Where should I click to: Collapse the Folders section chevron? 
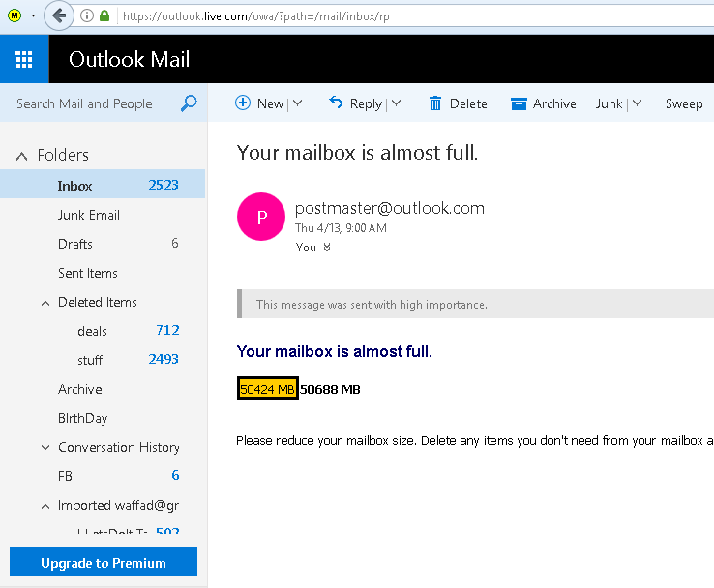pyautogui.click(x=21, y=156)
